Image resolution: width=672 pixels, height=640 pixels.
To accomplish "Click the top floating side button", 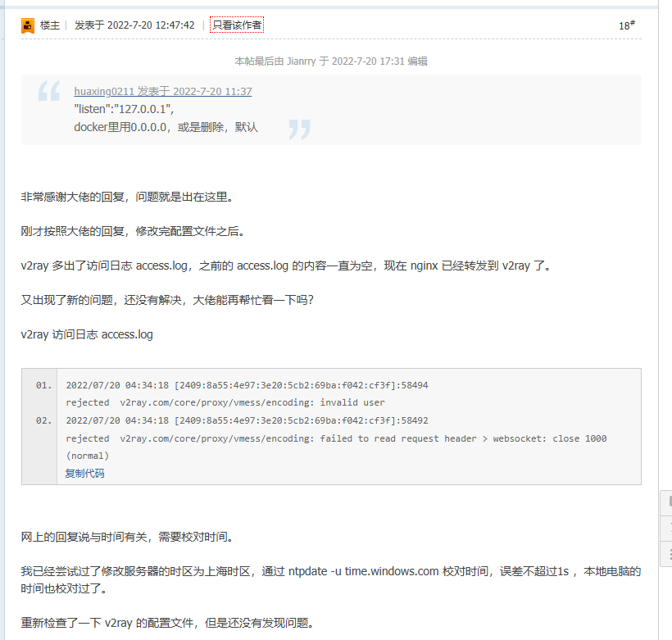I will tap(667, 501).
